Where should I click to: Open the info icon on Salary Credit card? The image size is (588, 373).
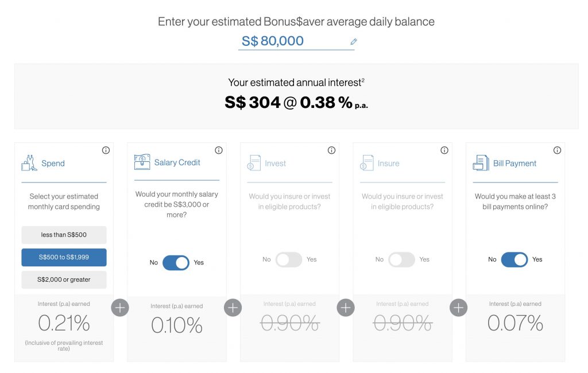[x=219, y=150]
